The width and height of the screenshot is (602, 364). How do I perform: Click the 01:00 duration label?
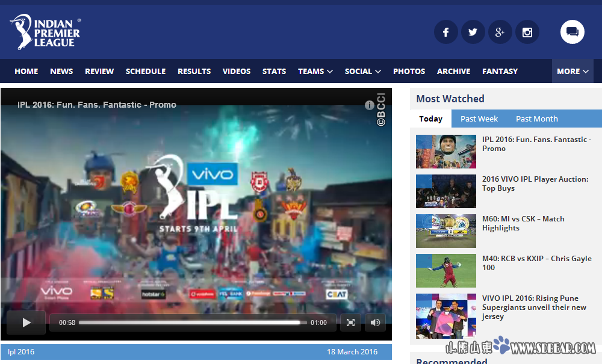tap(318, 322)
